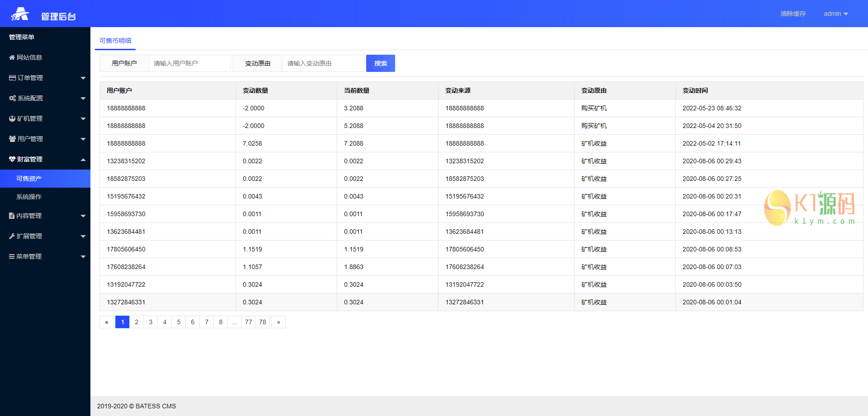Switch to the 可售币明细 tab
868x416 pixels.
click(x=115, y=41)
